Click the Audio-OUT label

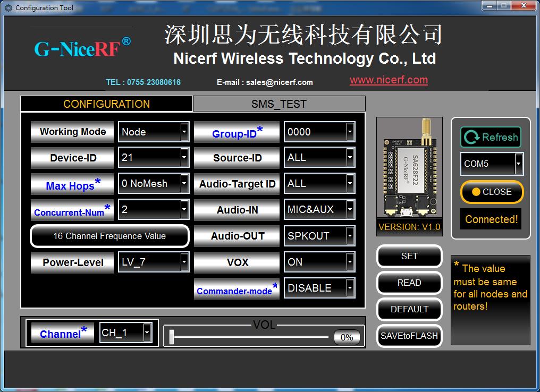237,236
